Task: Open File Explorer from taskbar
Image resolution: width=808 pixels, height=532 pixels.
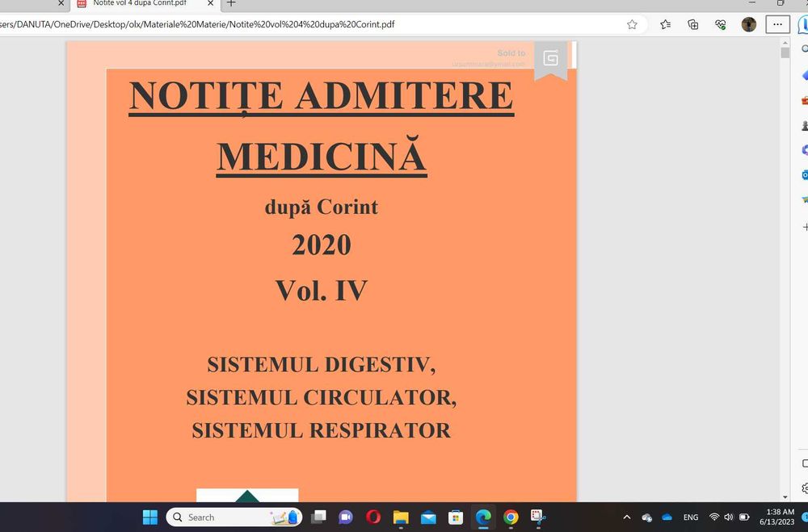Action: point(401,517)
